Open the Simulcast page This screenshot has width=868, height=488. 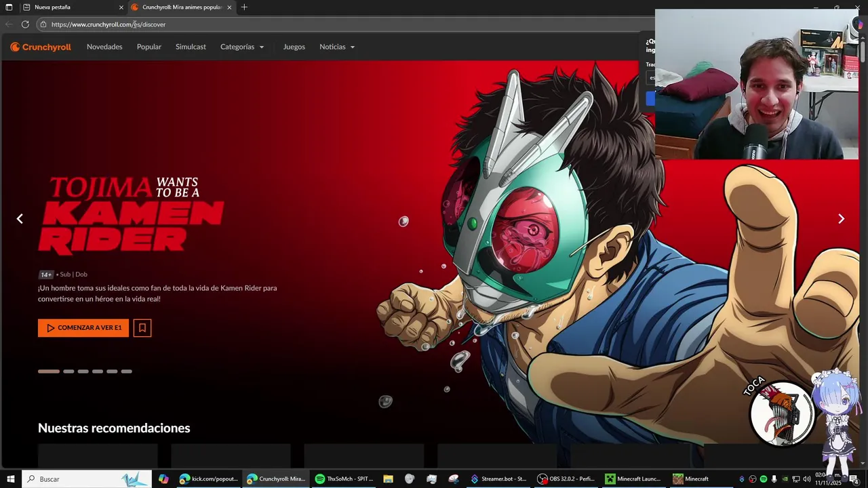point(191,47)
